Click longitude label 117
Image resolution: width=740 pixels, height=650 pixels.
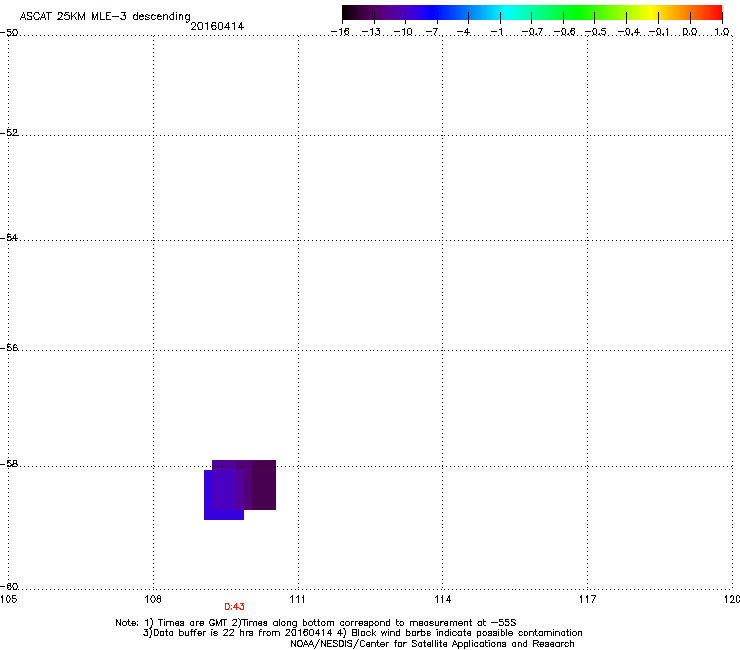click(588, 599)
